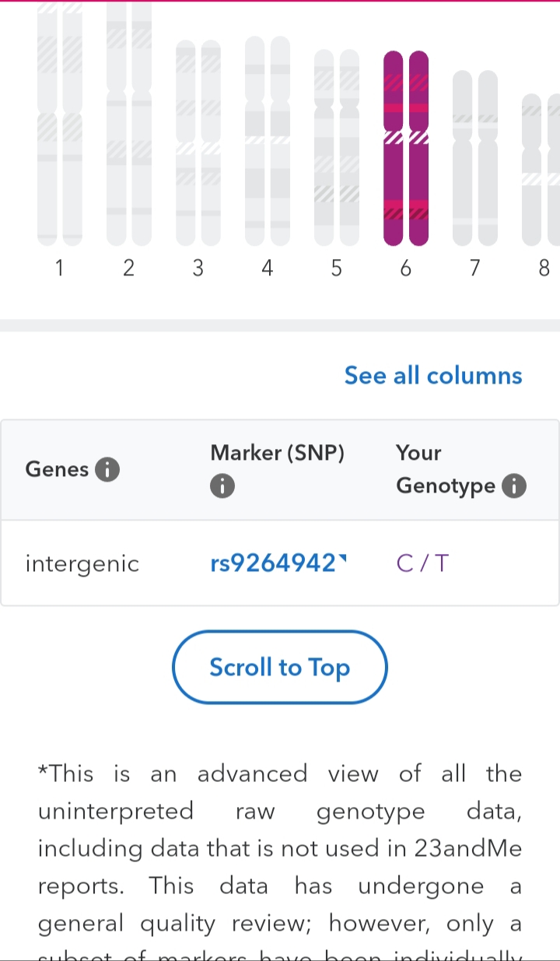560x961 pixels.
Task: Open the Marker (SNP) info icon
Action: 222,486
